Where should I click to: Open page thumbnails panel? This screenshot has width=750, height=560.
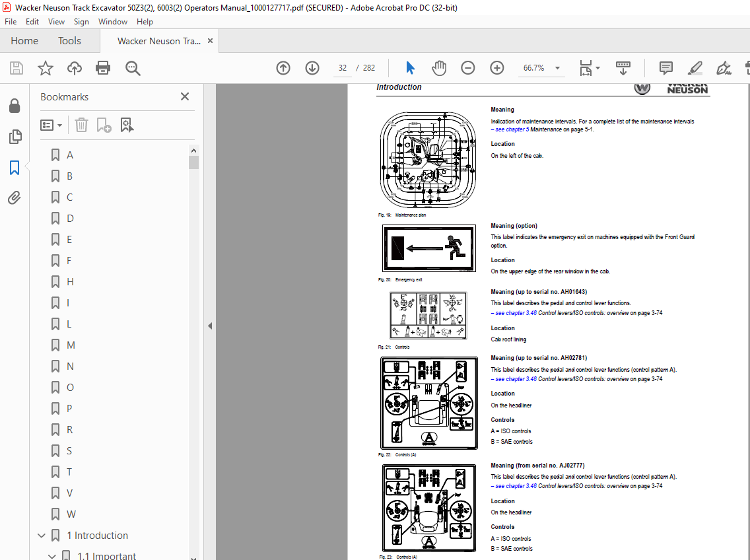pyautogui.click(x=15, y=137)
